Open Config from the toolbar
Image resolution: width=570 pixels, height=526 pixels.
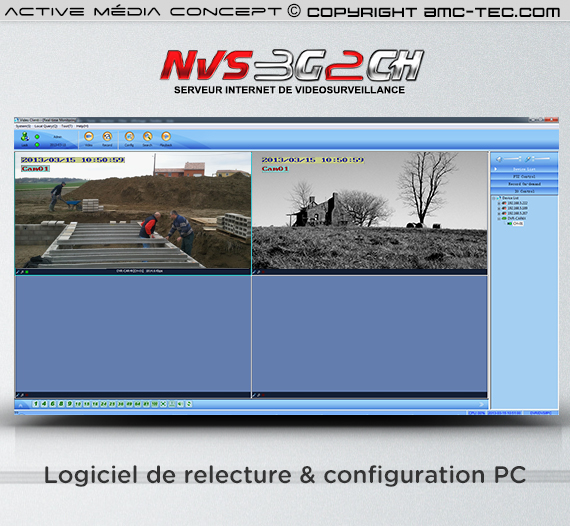(x=129, y=137)
